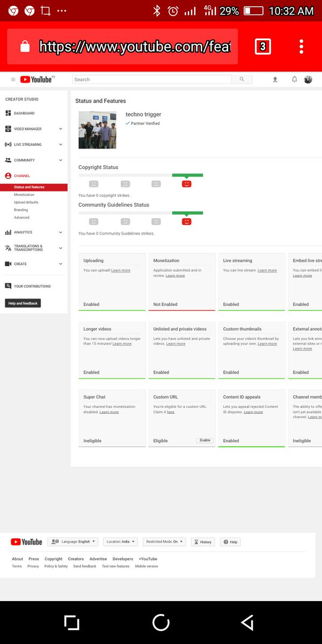
Task: Select Status and features menu item
Action: click(34, 187)
